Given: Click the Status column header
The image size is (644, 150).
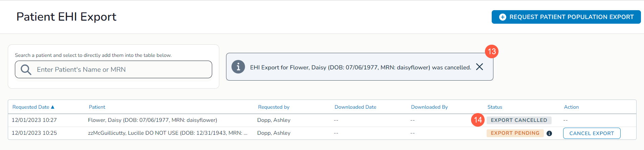Looking at the screenshot, I should 495,107.
